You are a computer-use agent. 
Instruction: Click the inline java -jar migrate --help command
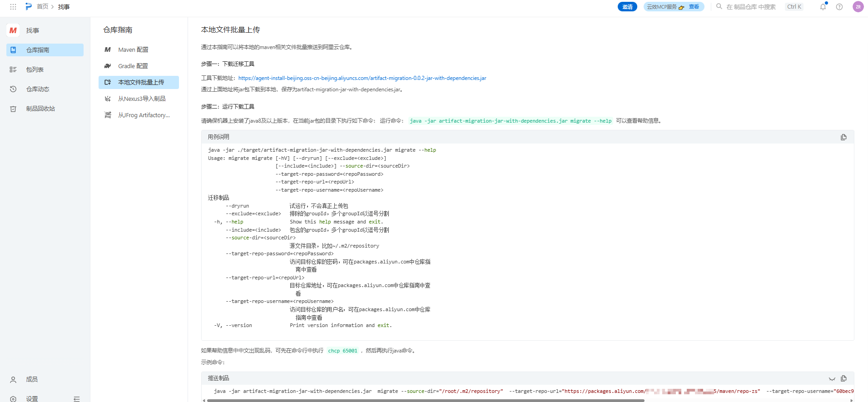pyautogui.click(x=511, y=121)
